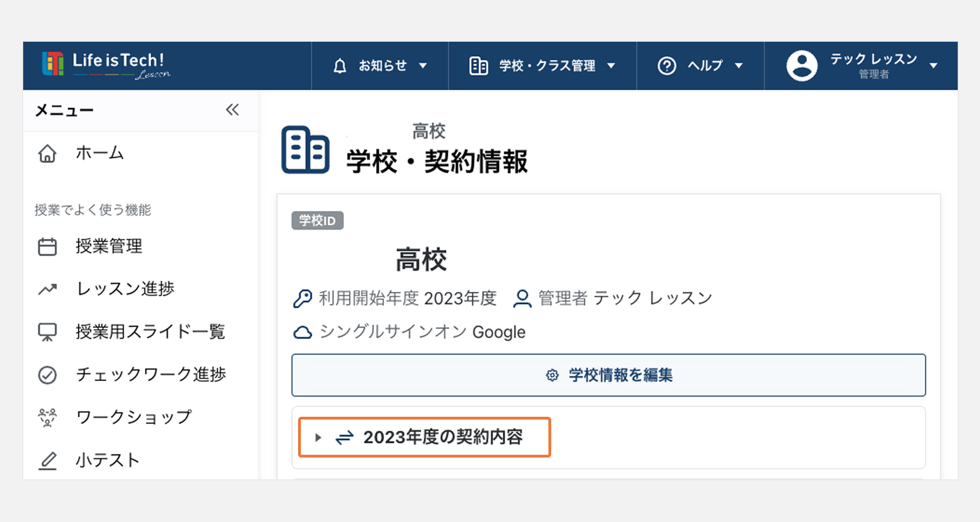Screen dimensions: 980x522
Task: Click the gear icon in 学校情報を編集
Action: (552, 375)
